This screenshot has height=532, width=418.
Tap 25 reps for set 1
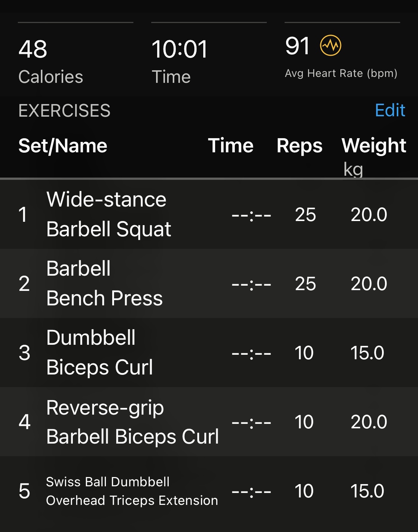(305, 215)
